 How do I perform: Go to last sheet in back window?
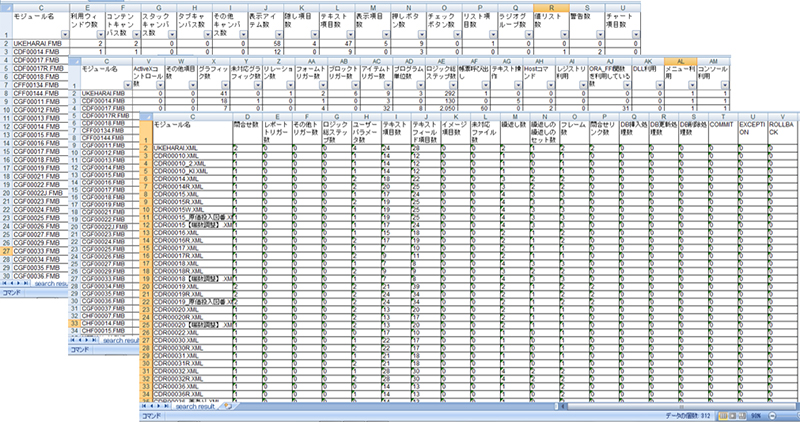(x=26, y=283)
